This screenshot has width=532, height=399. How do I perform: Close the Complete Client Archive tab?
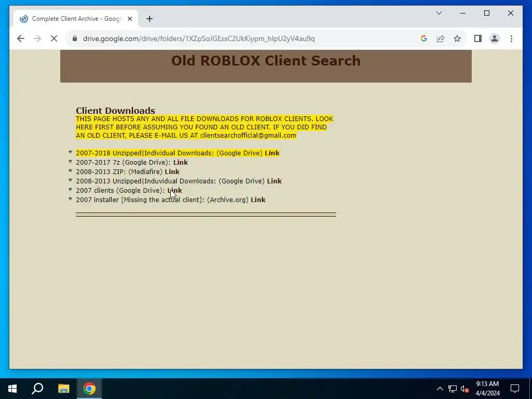click(x=129, y=19)
